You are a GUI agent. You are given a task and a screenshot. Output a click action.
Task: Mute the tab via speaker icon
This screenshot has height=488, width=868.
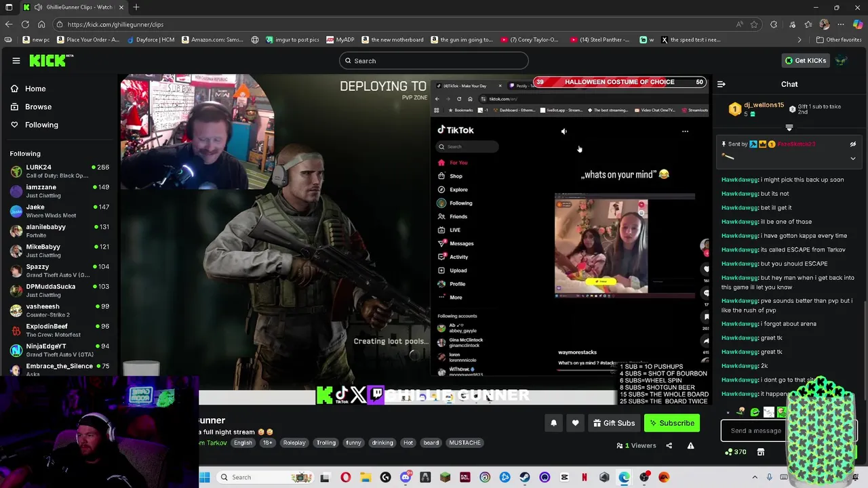[37, 7]
